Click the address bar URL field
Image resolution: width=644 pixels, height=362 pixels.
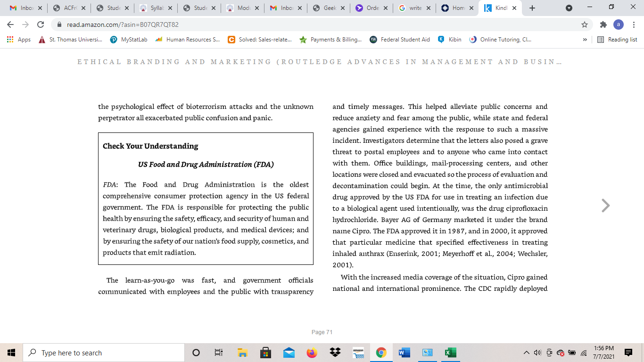[x=316, y=25]
